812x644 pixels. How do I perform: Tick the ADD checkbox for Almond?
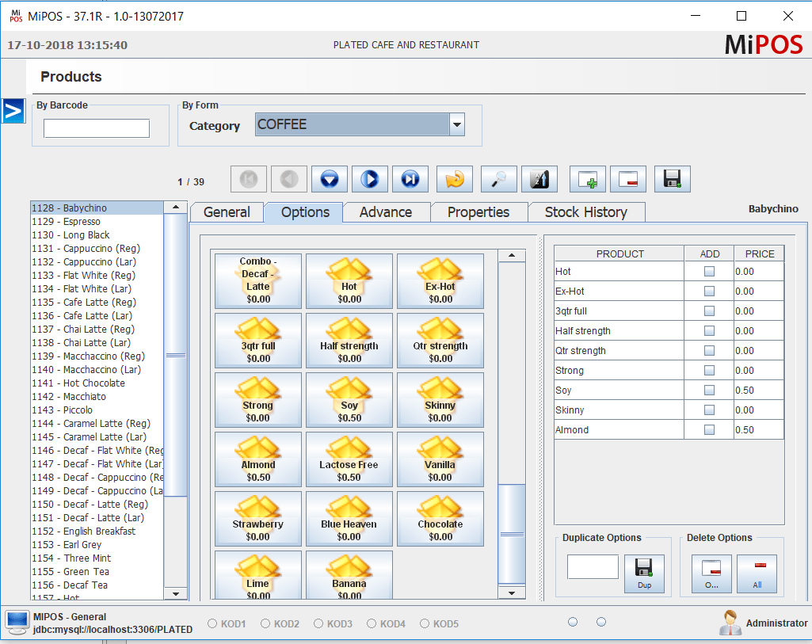pyautogui.click(x=709, y=429)
